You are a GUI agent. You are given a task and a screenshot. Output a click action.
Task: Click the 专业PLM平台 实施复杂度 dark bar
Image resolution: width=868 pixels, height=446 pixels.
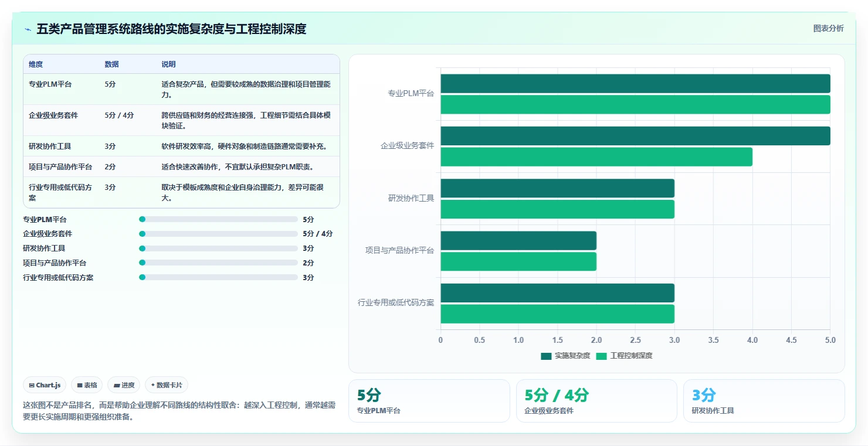coord(635,83)
